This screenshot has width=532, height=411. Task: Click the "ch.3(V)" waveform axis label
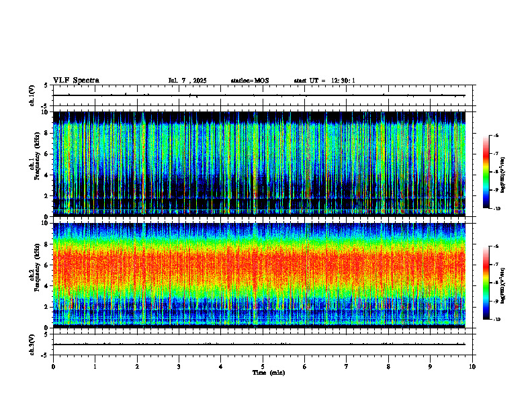click(32, 345)
